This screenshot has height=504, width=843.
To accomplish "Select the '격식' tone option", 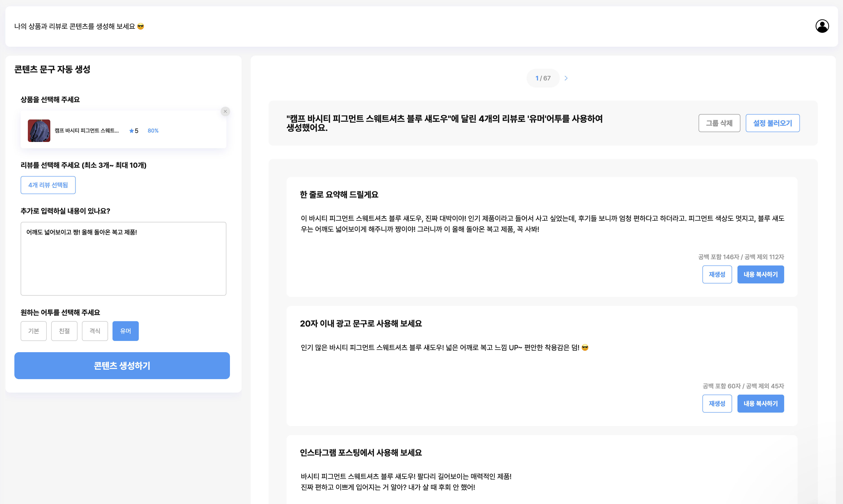I will pyautogui.click(x=95, y=331).
